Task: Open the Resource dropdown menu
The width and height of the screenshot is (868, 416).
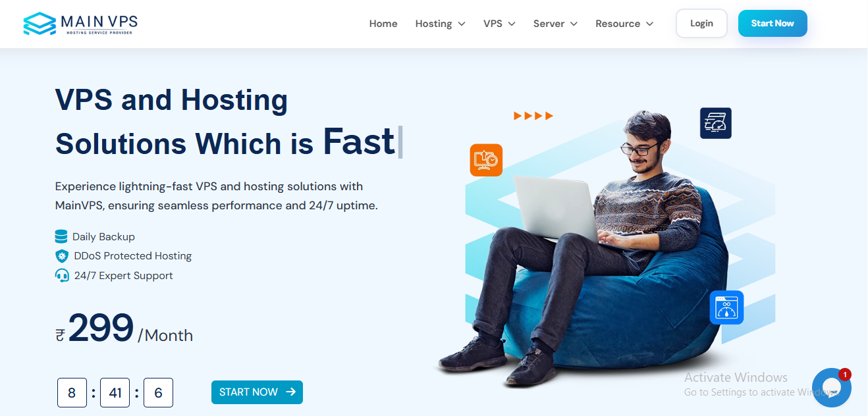Action: click(624, 24)
